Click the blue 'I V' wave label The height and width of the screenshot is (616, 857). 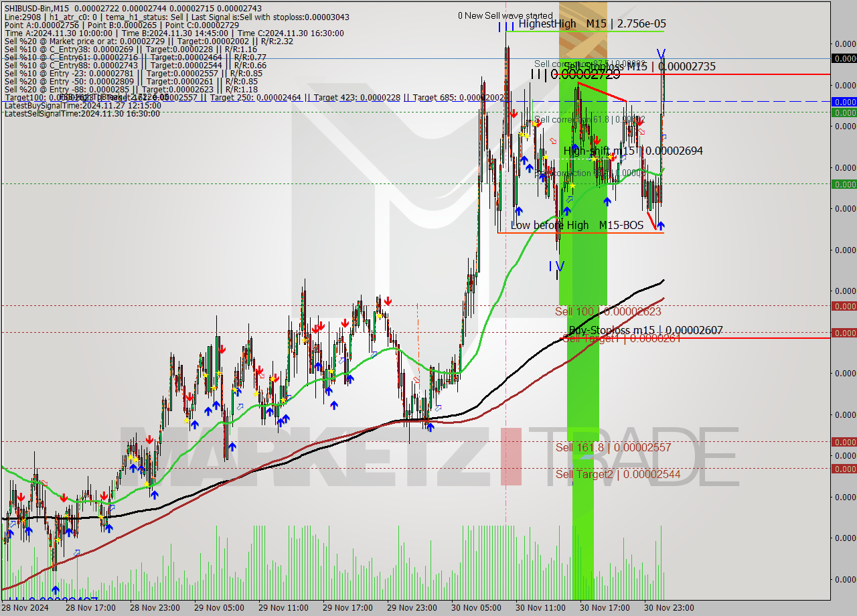pyautogui.click(x=556, y=266)
